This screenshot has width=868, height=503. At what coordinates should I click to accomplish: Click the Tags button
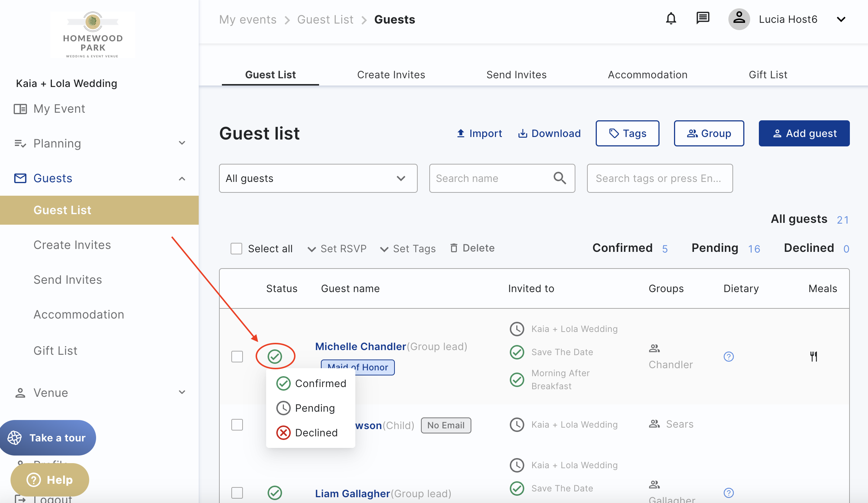pos(627,133)
